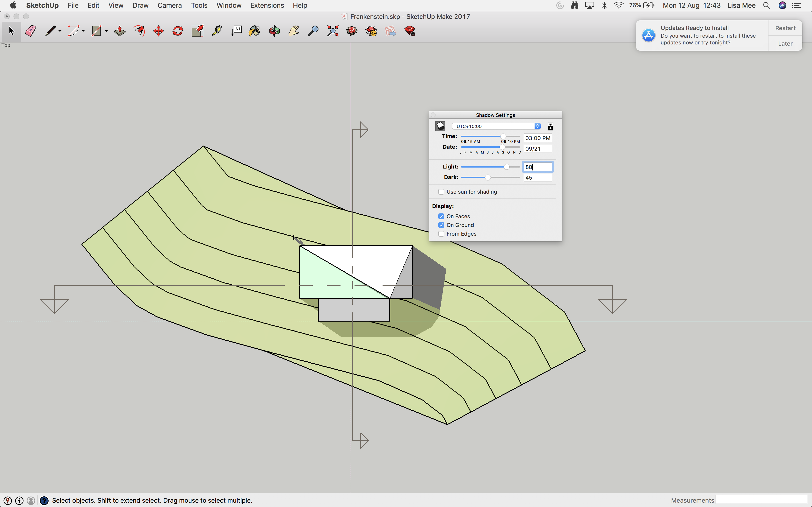The width and height of the screenshot is (812, 507).
Task: Uncheck the On Ground display option
Action: pos(442,225)
